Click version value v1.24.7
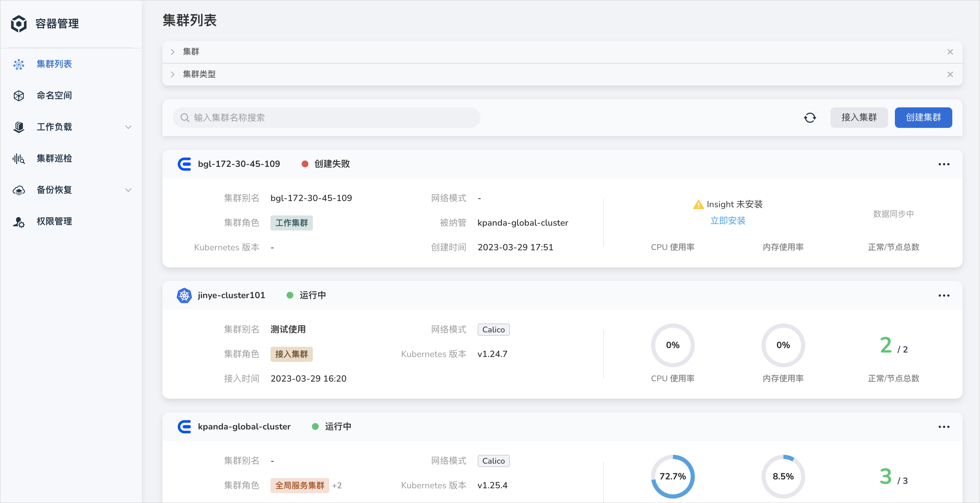 click(492, 354)
